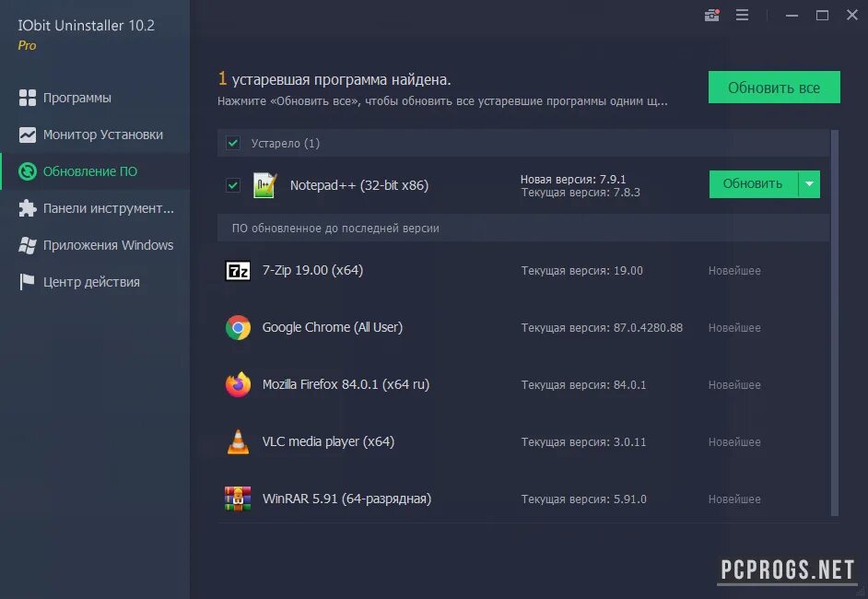Click the Notepad++ (32-bit x86) name
The image size is (868, 599).
tap(359, 185)
